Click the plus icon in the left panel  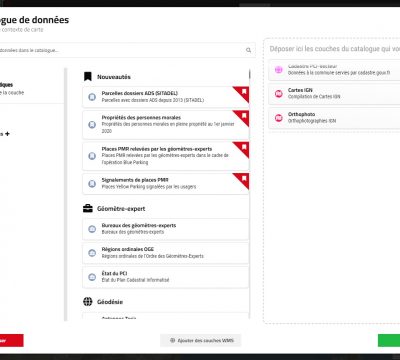click(x=7, y=134)
